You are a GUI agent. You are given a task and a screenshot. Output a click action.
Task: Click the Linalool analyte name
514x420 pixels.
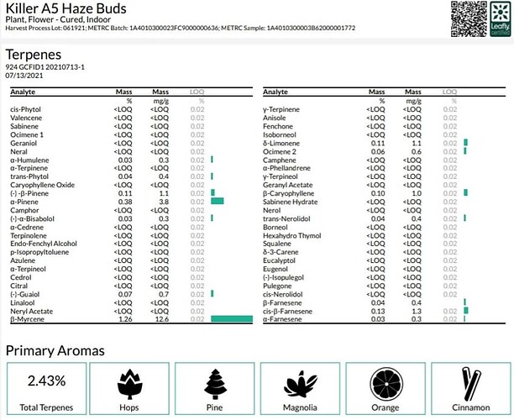point(23,302)
